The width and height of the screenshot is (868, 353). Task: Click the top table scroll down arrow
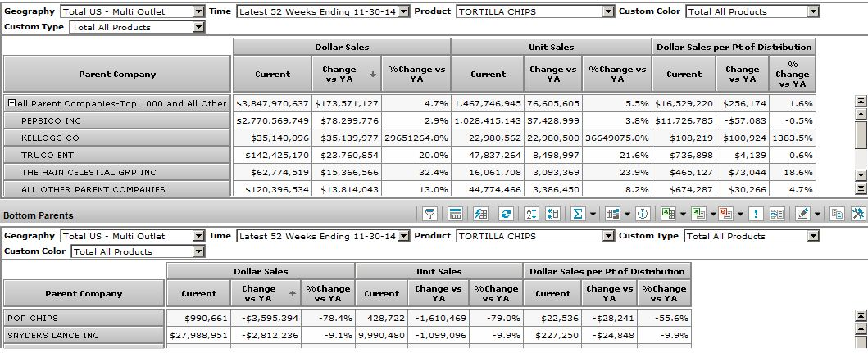click(x=861, y=188)
